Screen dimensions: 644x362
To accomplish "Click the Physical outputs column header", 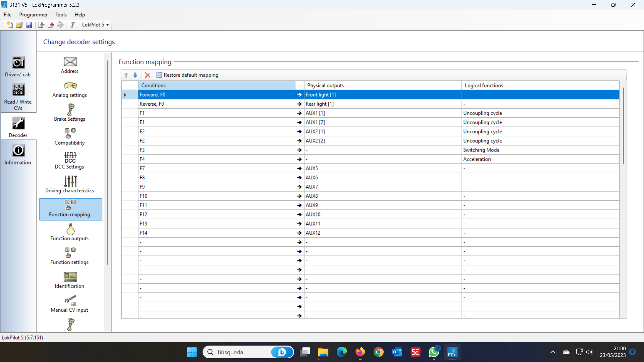I will [x=383, y=85].
